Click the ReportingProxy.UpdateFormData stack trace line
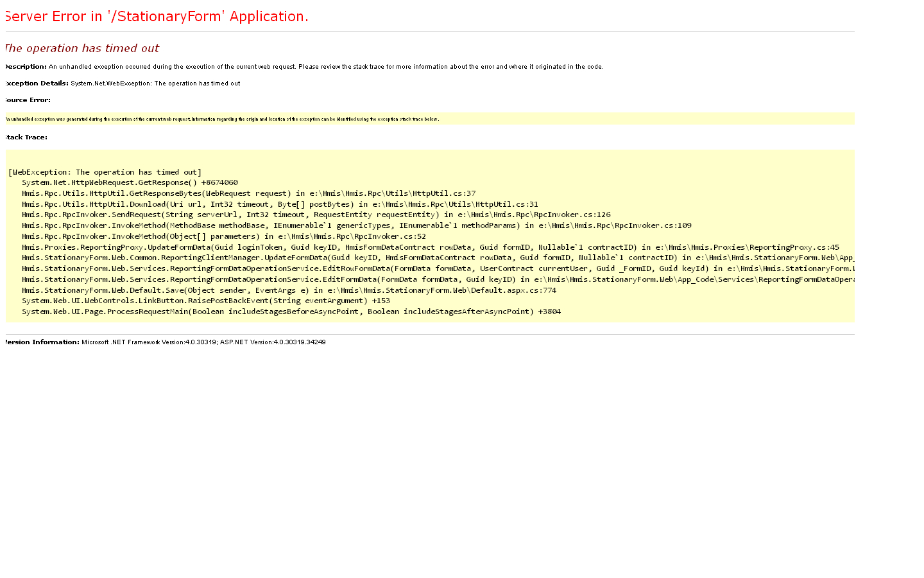Screen dimensions: 924x578 [430, 247]
